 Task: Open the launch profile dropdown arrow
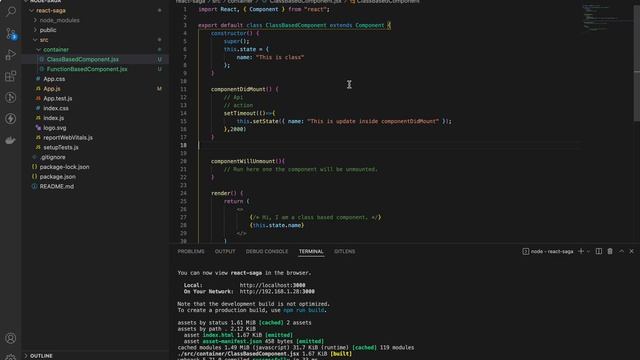588,251
